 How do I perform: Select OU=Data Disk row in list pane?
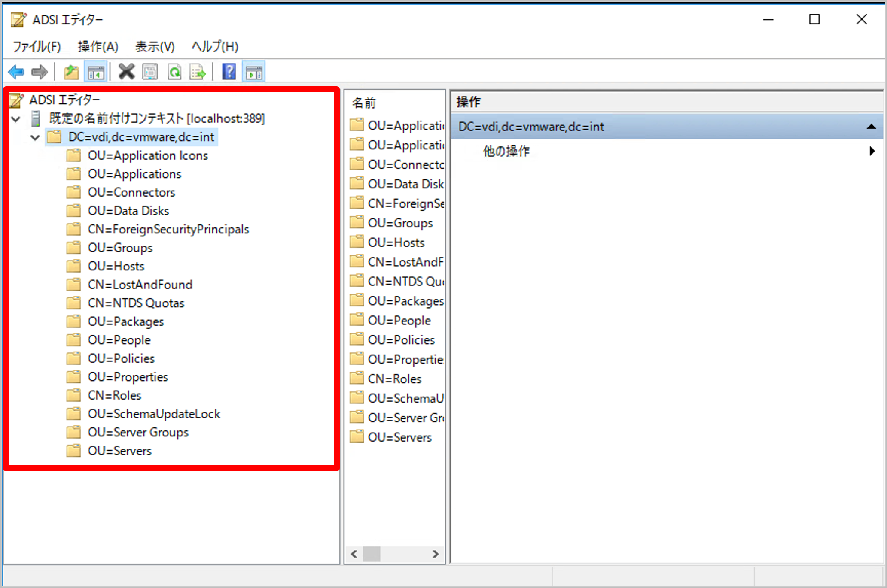[x=405, y=184]
